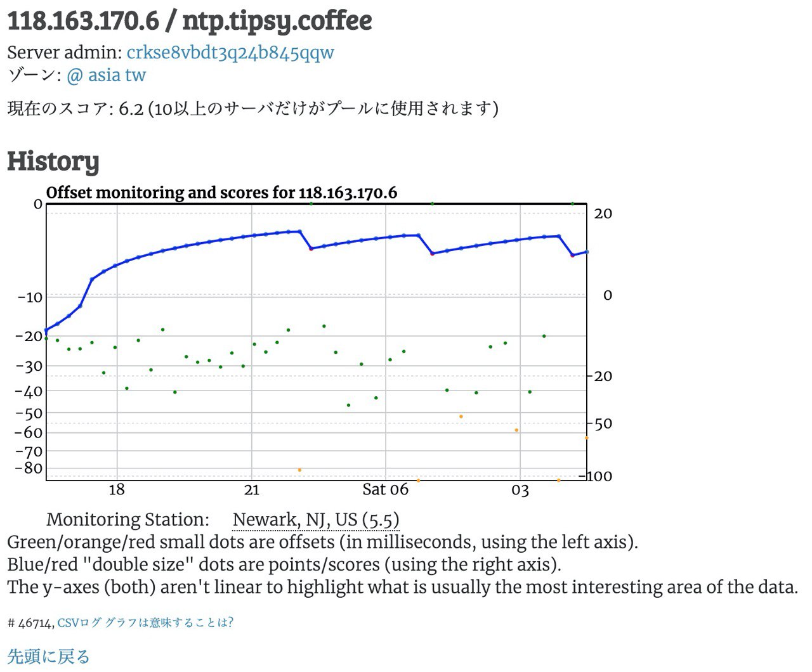The width and height of the screenshot is (812, 672).
Task: Open the asia zone link
Action: pos(104,75)
